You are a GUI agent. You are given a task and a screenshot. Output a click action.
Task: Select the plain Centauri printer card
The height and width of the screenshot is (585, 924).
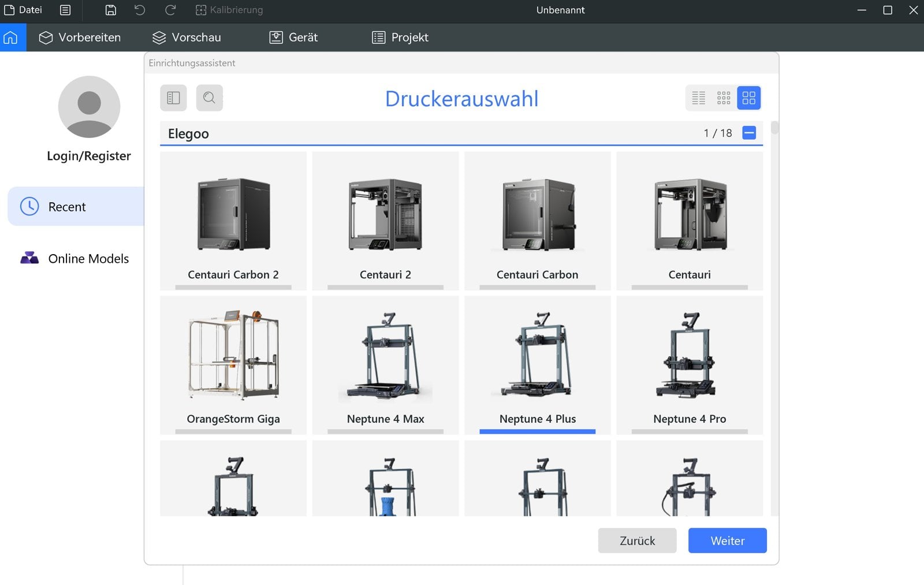tap(690, 221)
